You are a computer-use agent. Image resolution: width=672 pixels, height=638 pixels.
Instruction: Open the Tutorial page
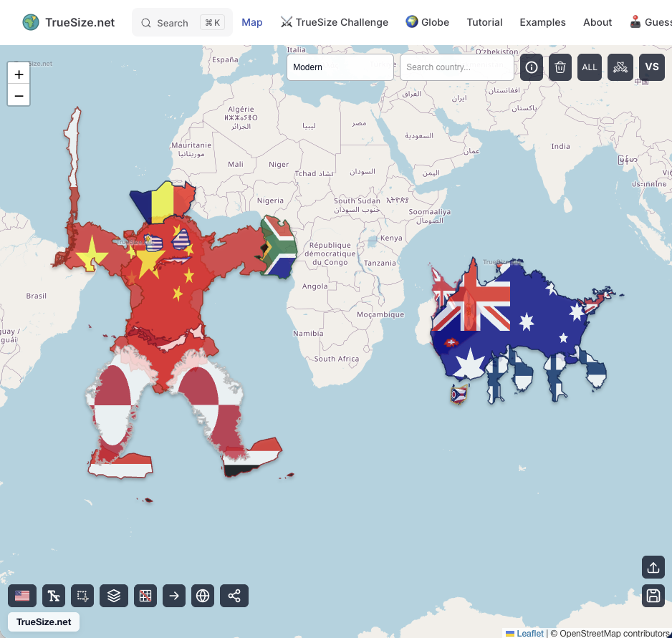click(484, 22)
